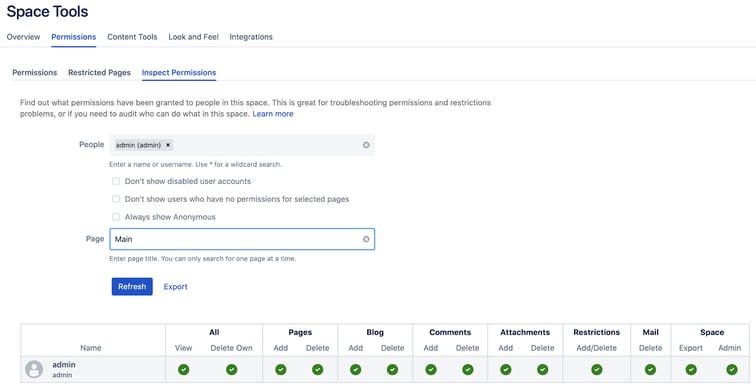Click the Export link
Viewport: 756px width, 388px height.
(x=176, y=287)
